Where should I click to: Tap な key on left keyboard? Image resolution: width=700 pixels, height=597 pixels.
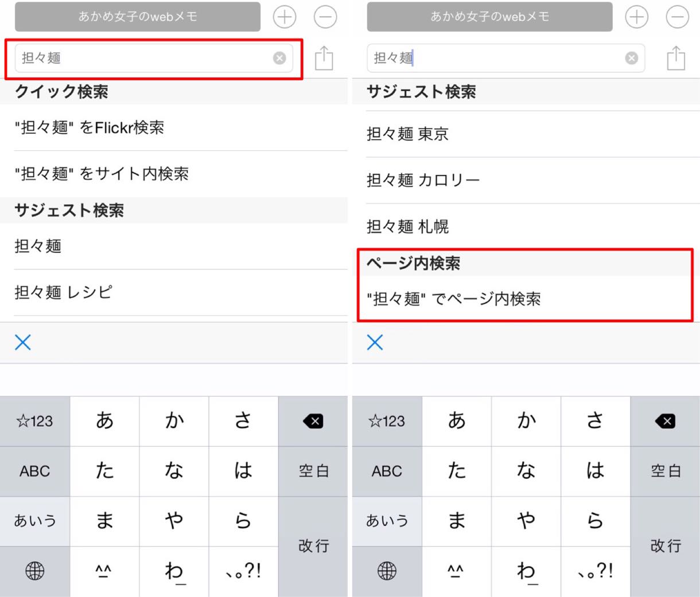[x=174, y=471]
